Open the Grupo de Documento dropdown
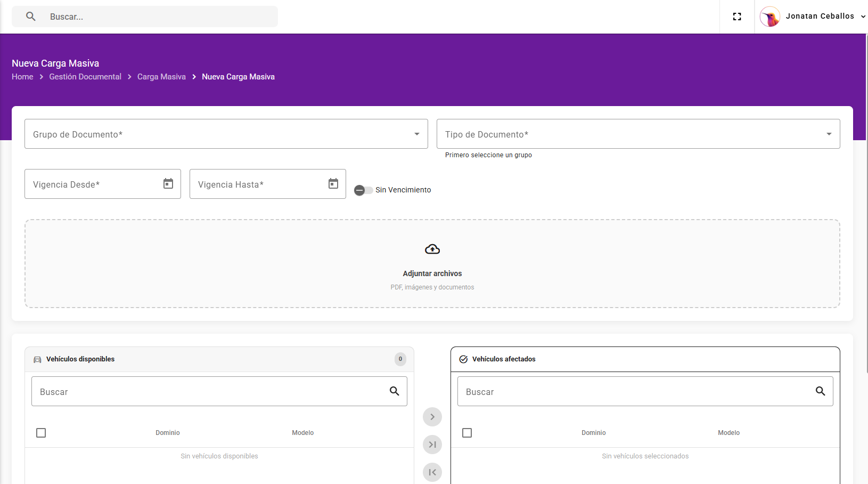The width and height of the screenshot is (868, 484). (x=226, y=134)
